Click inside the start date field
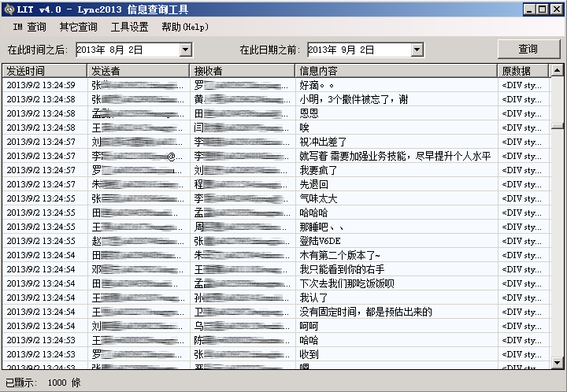The height and width of the screenshot is (392, 567). (x=126, y=50)
